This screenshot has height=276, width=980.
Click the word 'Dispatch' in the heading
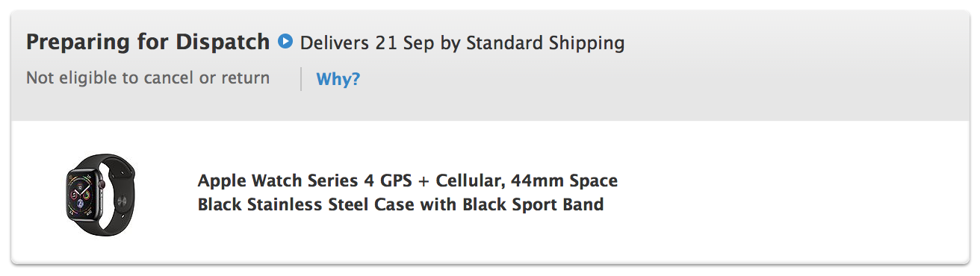(223, 43)
